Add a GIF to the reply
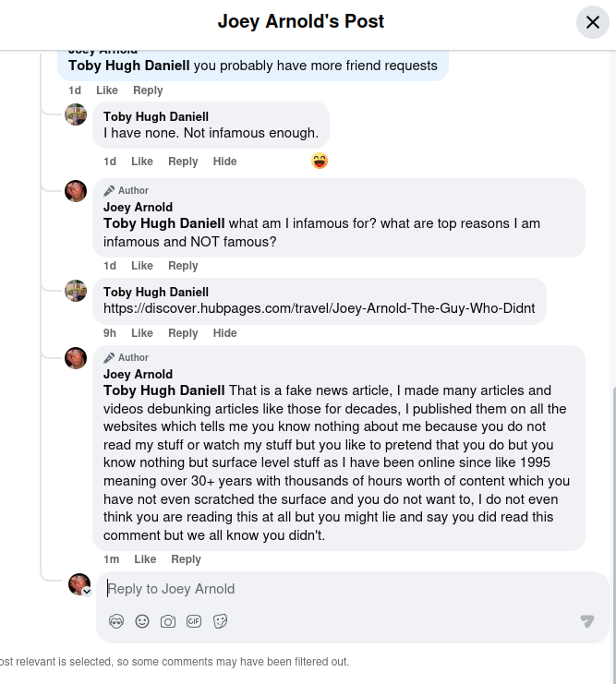Image resolution: width=616 pixels, height=684 pixels. pos(194,621)
